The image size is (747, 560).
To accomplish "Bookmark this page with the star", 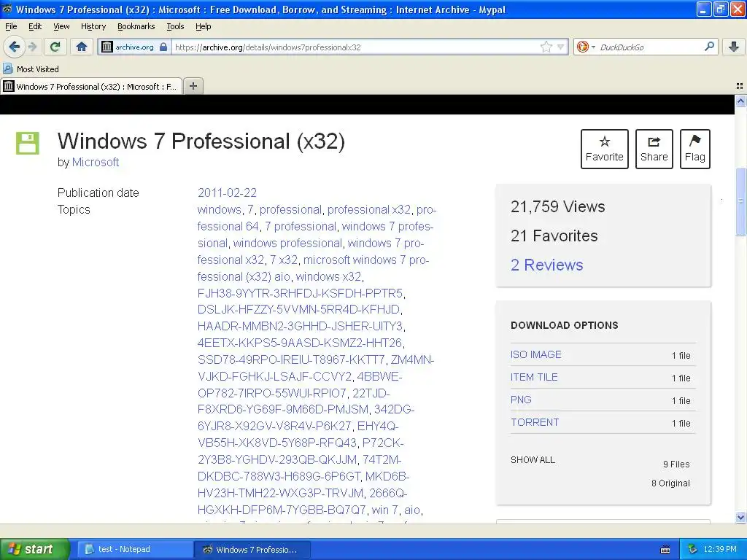I will coord(546,47).
